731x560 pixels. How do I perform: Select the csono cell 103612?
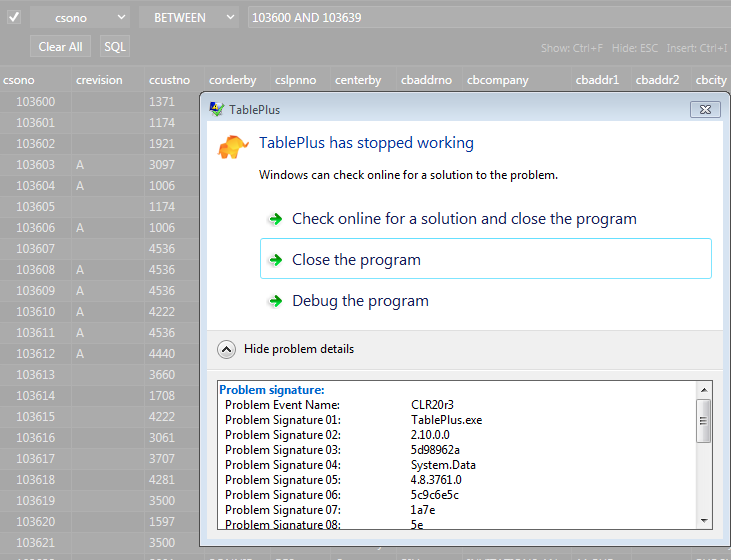pyautogui.click(x=35, y=353)
